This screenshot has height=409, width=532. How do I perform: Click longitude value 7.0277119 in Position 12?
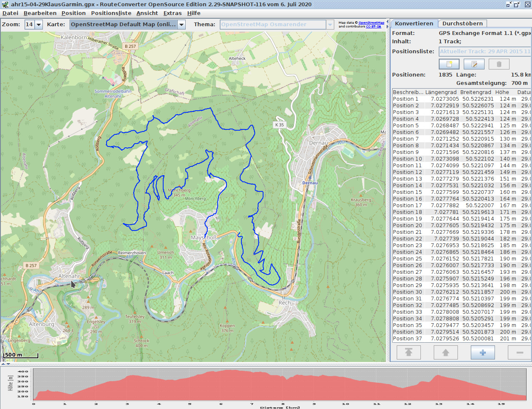coord(445,172)
